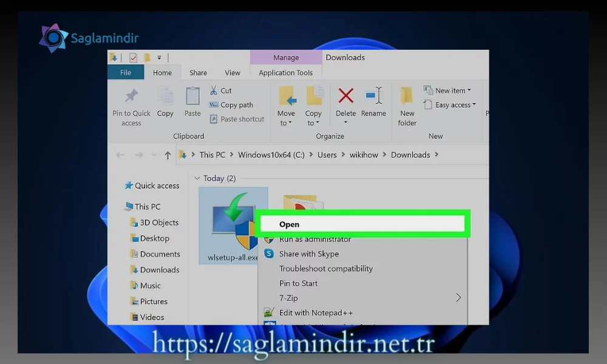Click the Pin to Quick access icon
Viewport: 607px width, 364px height.
click(131, 95)
